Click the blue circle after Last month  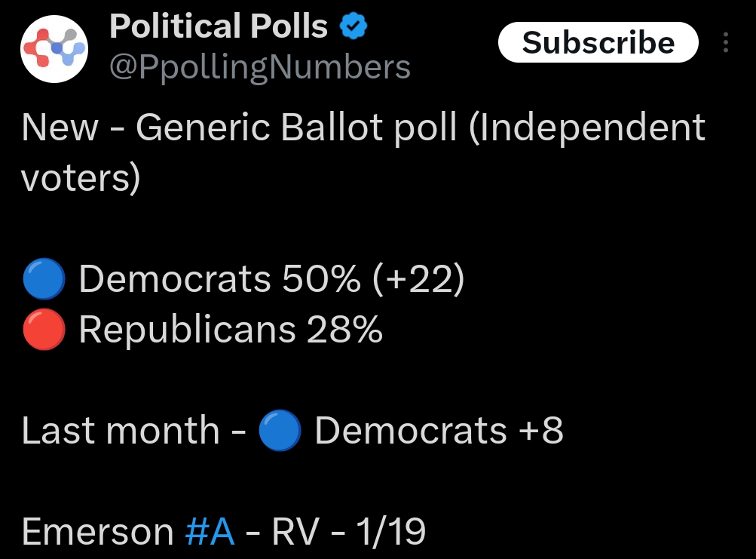click(x=280, y=431)
